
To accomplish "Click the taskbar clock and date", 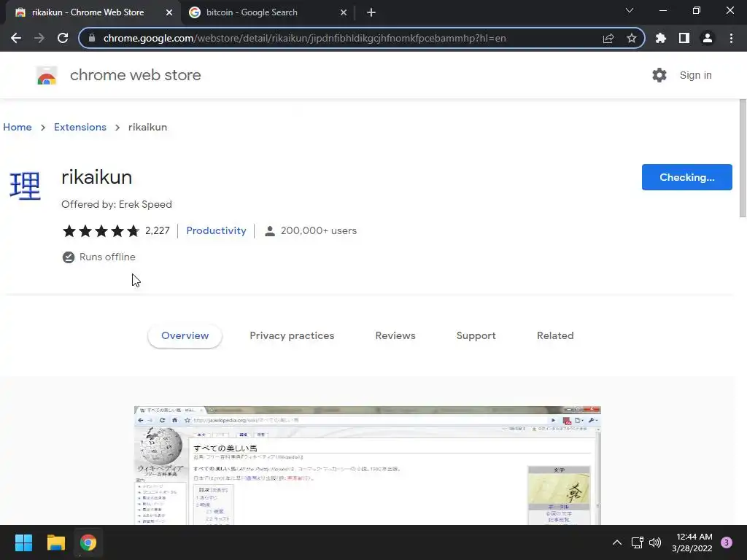I will click(x=692, y=542).
